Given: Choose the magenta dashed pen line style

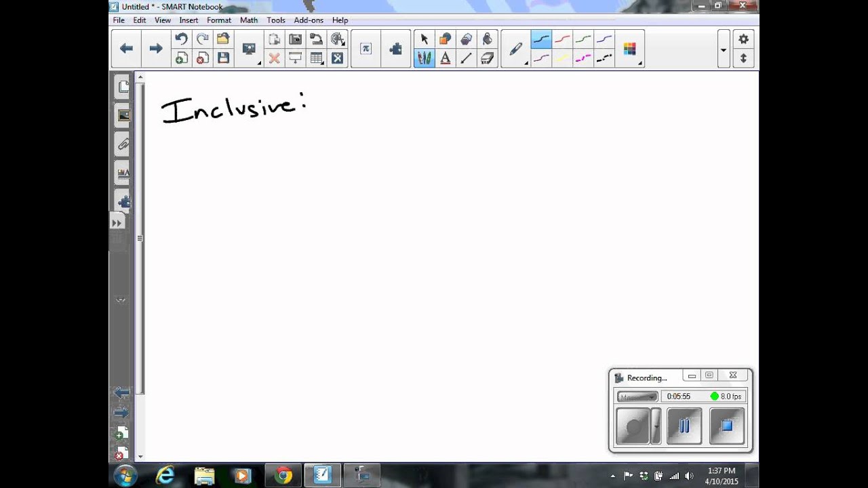Looking at the screenshot, I should click(x=583, y=59).
